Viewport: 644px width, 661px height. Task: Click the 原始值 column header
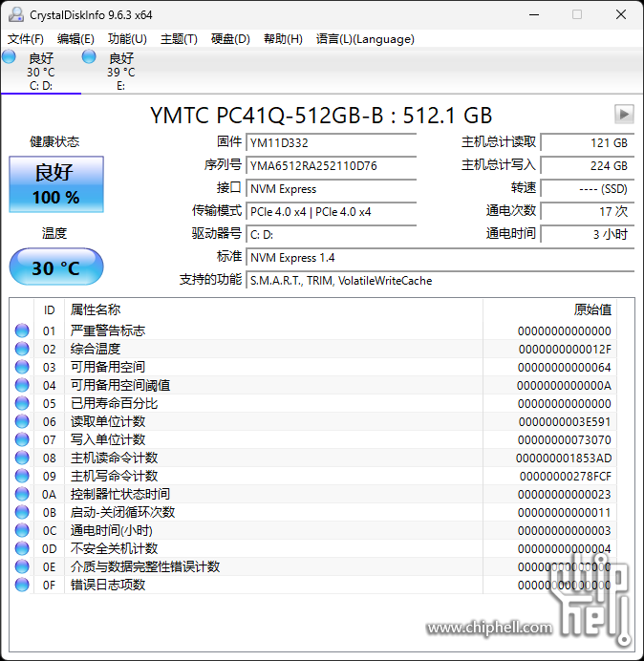(x=550, y=310)
